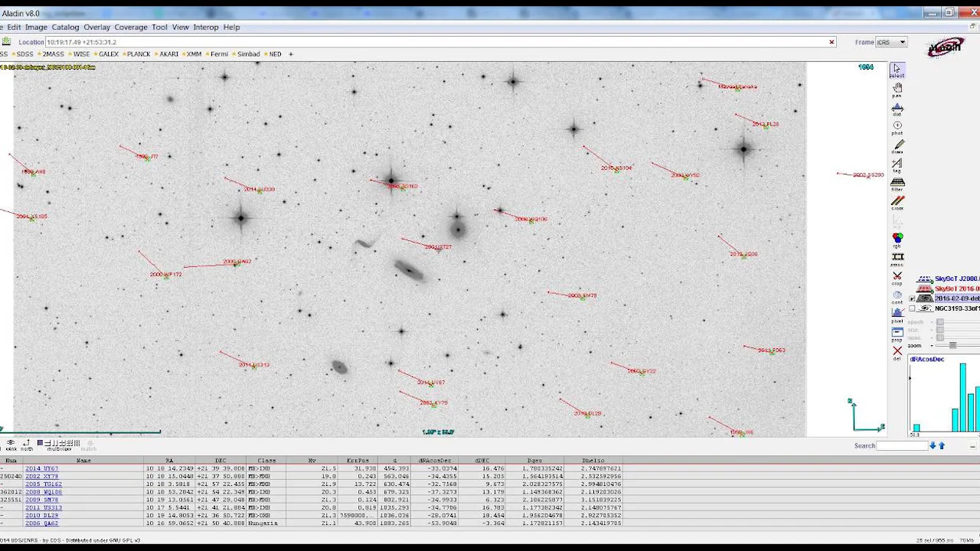Viewport: 980px width, 551px height.
Task: Select the SkyBoT J2000 plane in stack
Action: [957, 279]
